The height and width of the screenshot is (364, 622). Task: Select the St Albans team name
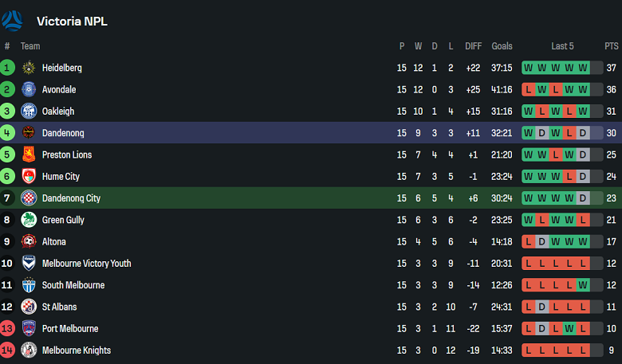[x=60, y=307]
